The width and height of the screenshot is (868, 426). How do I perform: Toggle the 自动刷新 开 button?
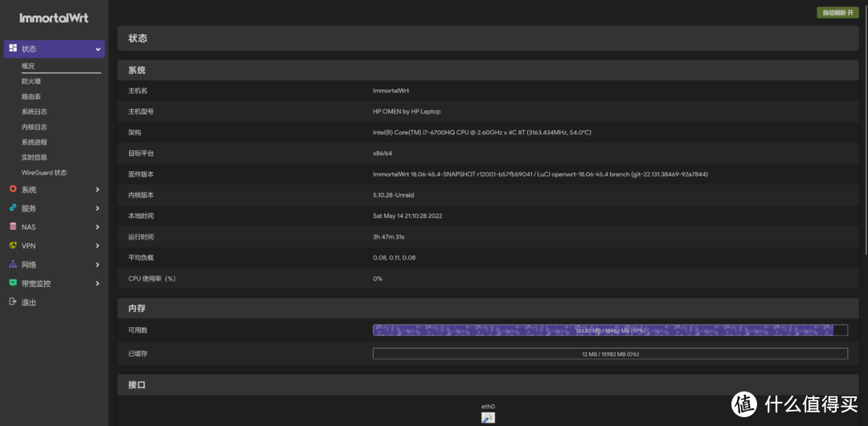click(x=837, y=13)
